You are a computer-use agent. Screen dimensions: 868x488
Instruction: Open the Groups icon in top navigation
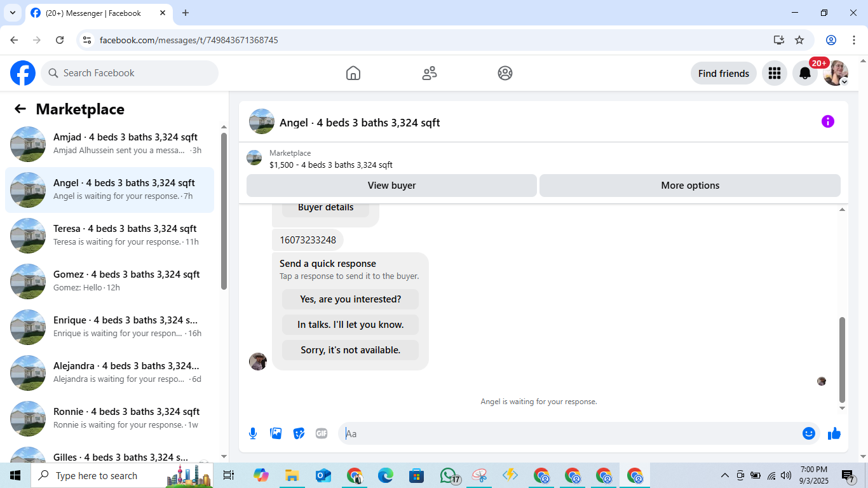click(x=505, y=73)
